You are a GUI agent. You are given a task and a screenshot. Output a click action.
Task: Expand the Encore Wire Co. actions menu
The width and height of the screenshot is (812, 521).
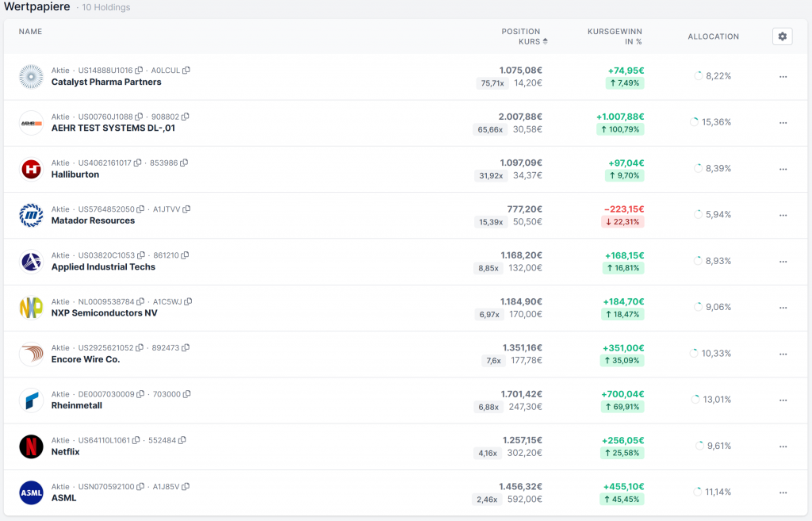tap(783, 354)
